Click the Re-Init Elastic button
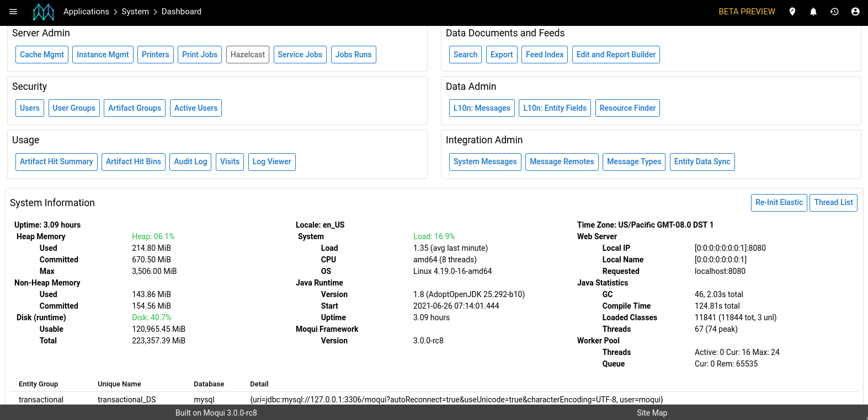The width and height of the screenshot is (868, 420). [x=779, y=203]
